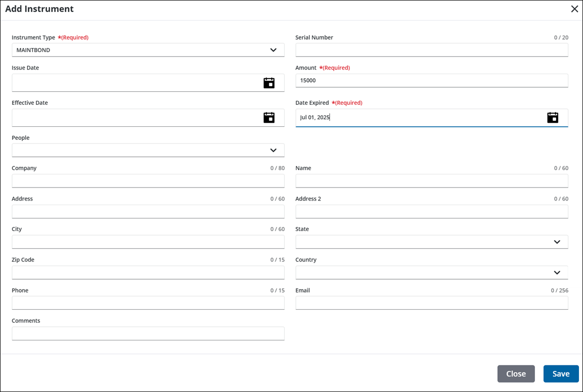Select the Company text field
The height and width of the screenshot is (392, 583).
pyautogui.click(x=148, y=181)
